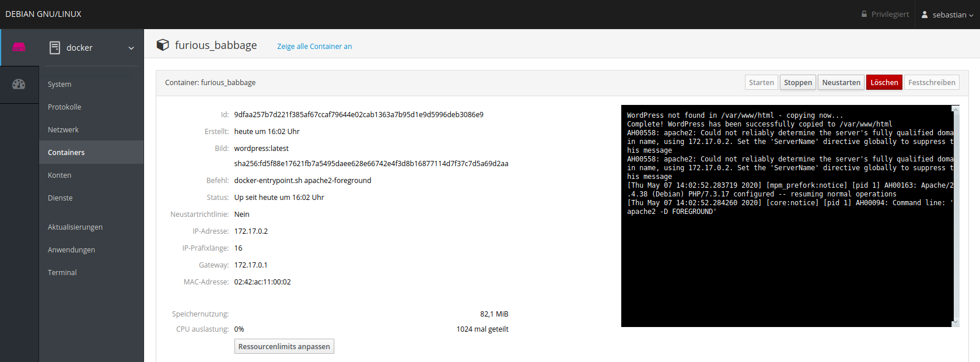Click the Container: furious_babbage panel title

(x=210, y=82)
